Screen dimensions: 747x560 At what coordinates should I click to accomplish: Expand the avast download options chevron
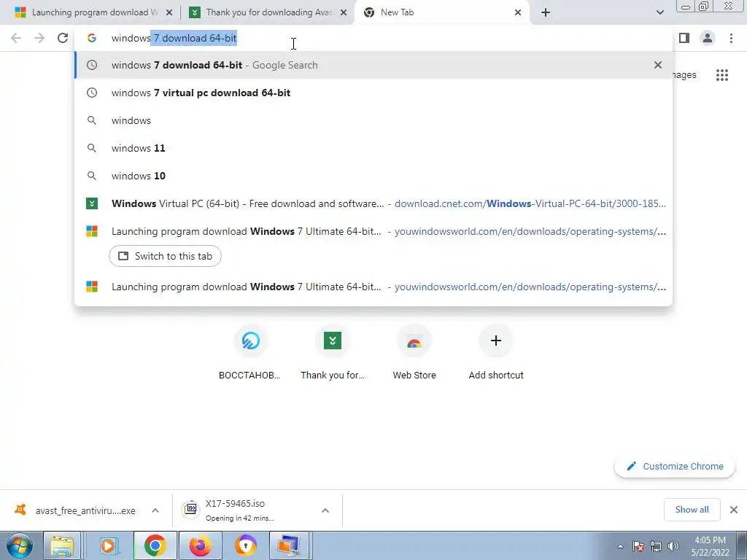155,510
